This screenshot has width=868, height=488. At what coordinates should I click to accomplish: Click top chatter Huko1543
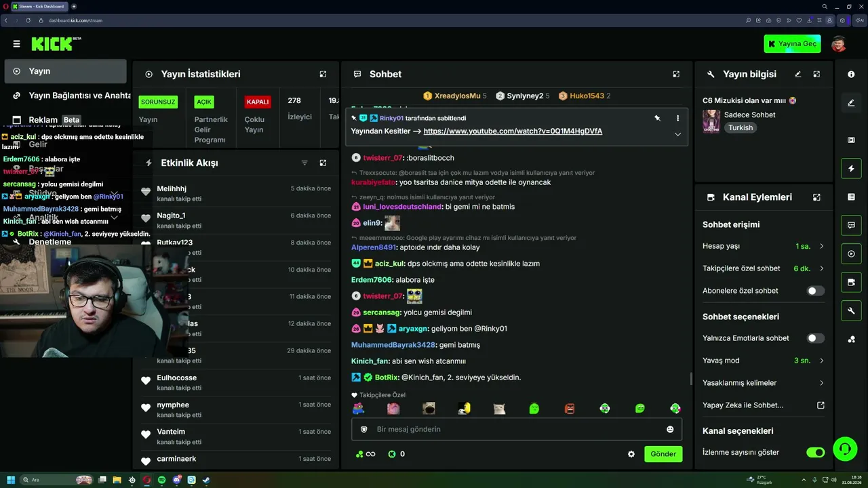point(585,96)
